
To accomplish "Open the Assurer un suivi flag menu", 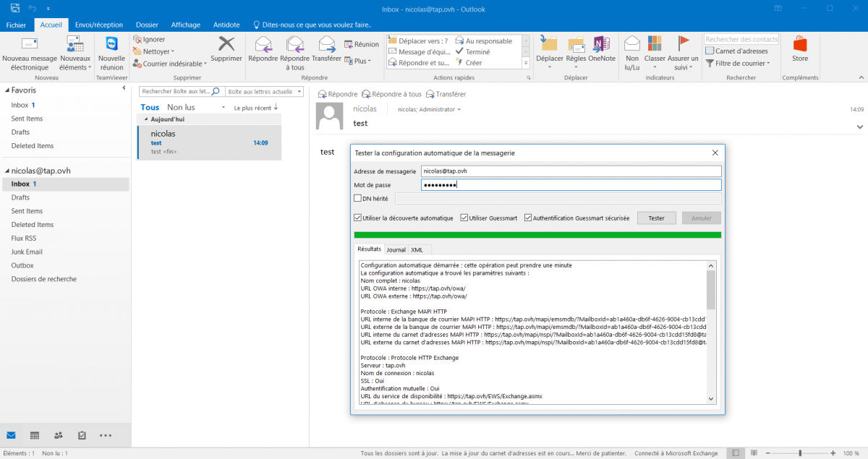I will 683,53.
